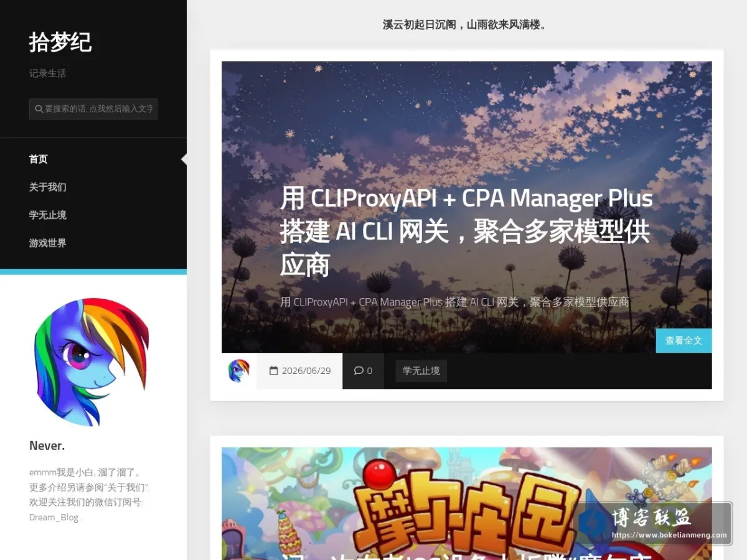Click the calendar icon beside 2026/06/29
The height and width of the screenshot is (560, 747).
coord(273,371)
